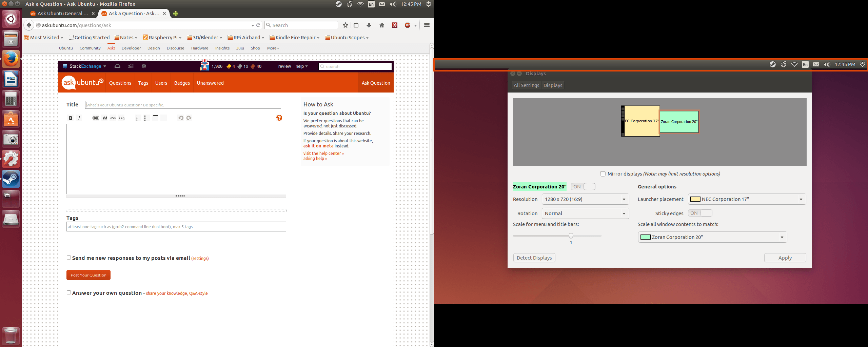Image resolution: width=868 pixels, height=347 pixels.
Task: Open the Launcher placement dropdown
Action: 747,199
